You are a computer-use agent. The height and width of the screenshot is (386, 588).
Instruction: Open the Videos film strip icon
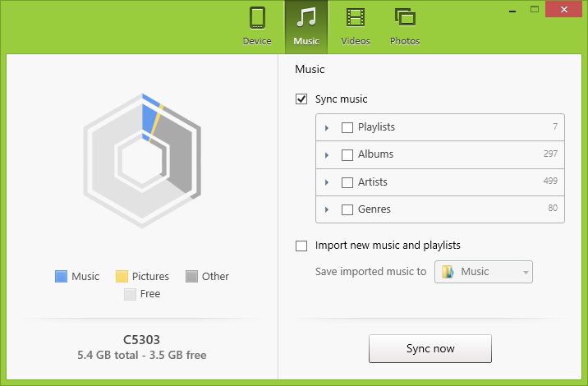[355, 17]
